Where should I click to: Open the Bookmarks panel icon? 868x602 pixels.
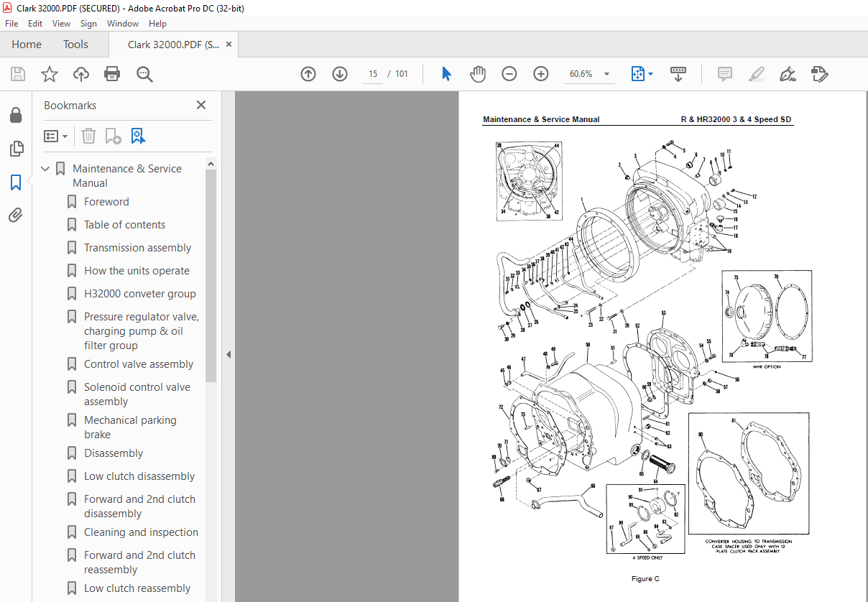click(16, 182)
